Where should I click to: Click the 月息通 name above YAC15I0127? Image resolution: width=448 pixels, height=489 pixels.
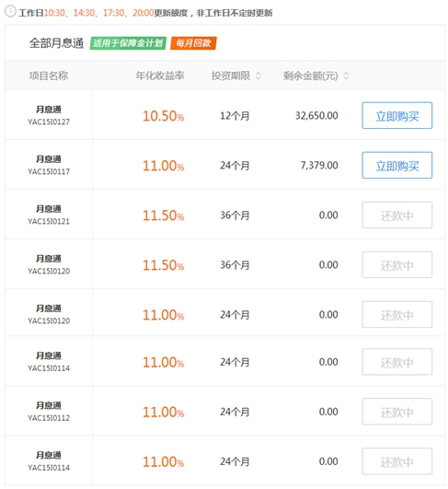(x=49, y=110)
